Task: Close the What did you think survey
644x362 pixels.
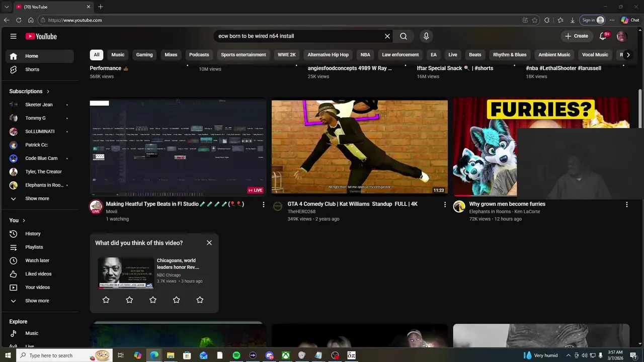Action: (209, 243)
